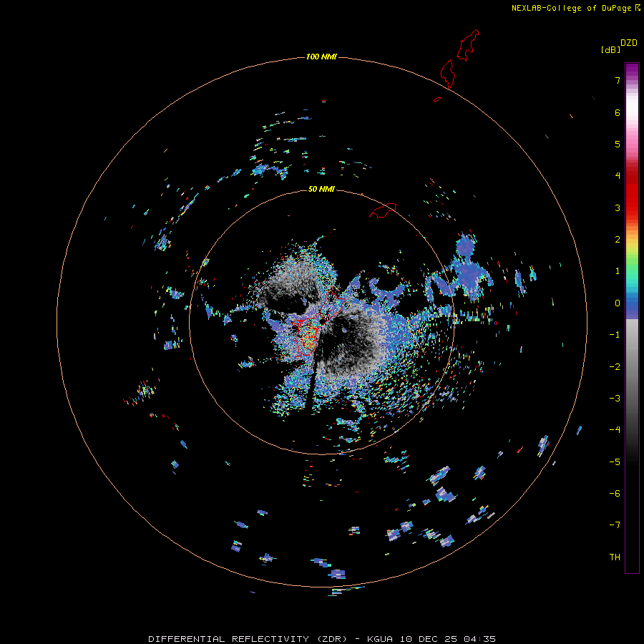This screenshot has height=644, width=644.
Task: Click the 0 value on colorbar
Action: (618, 303)
